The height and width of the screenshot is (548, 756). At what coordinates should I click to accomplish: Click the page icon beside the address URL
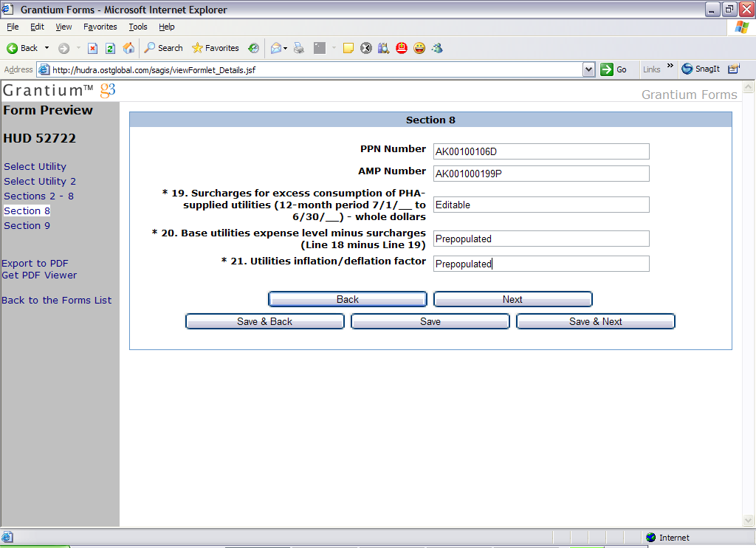pos(44,69)
